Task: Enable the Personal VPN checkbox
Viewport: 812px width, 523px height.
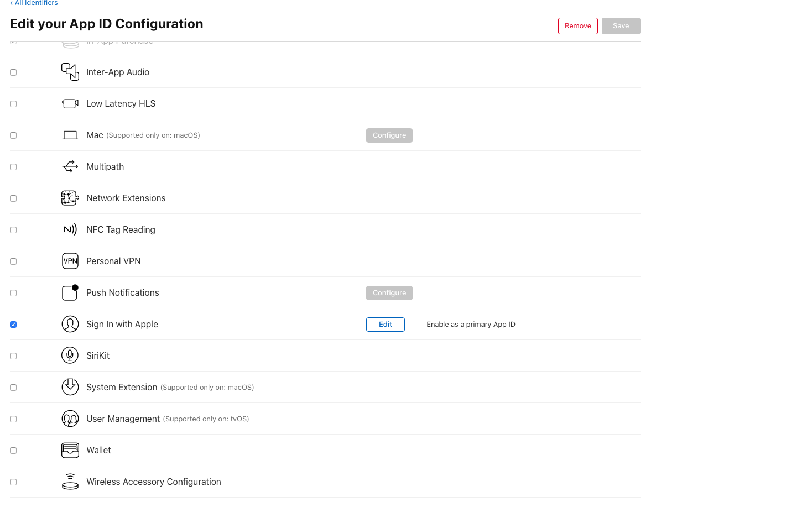Action: pyautogui.click(x=13, y=261)
